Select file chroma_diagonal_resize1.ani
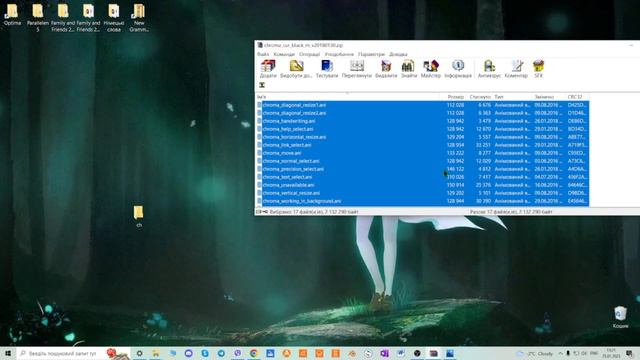The height and width of the screenshot is (360, 640). coord(422,105)
